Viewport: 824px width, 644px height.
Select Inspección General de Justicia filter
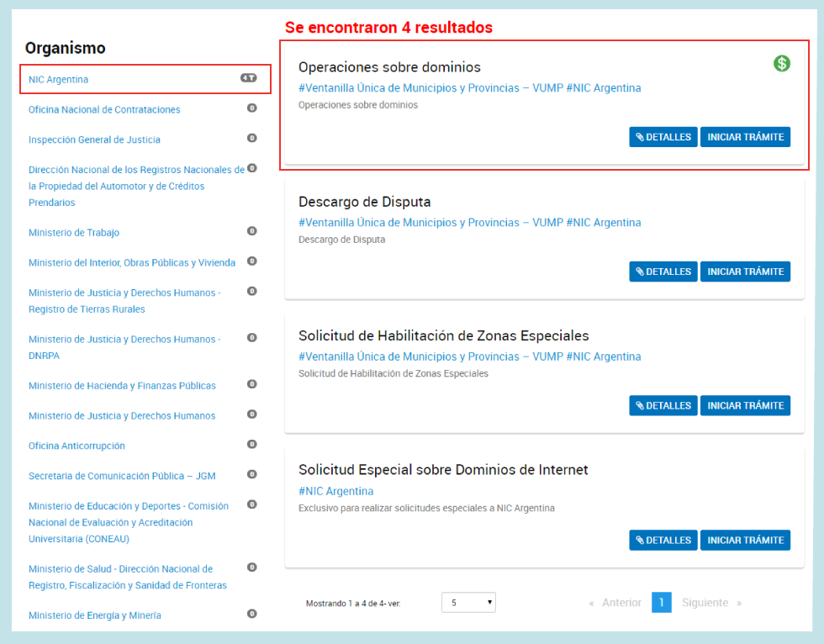coord(94,140)
